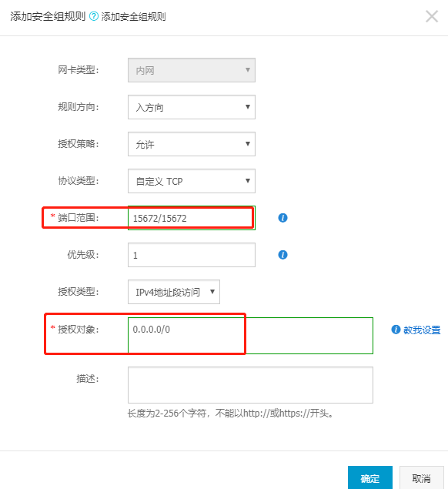Confirm with the 确定 button

[x=370, y=477]
